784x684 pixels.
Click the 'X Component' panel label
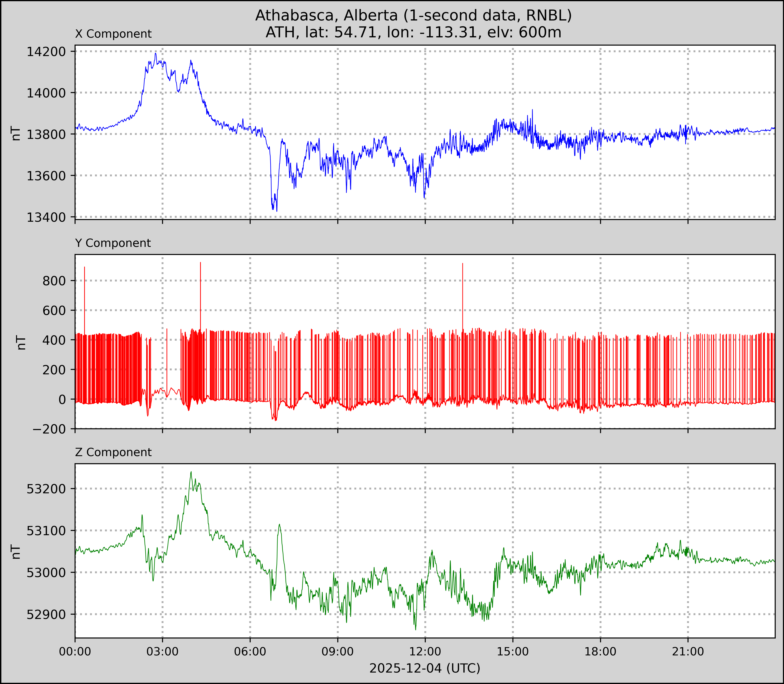(x=113, y=34)
